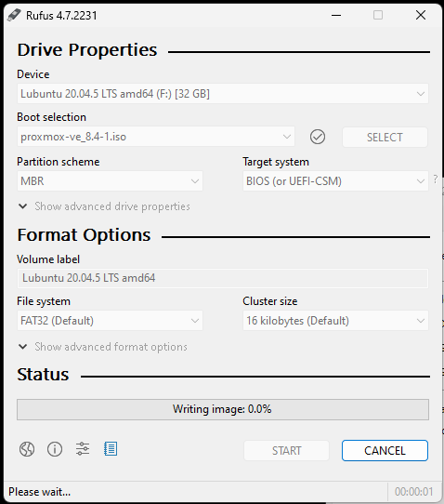Click the ISO checksum checkmark icon

318,137
